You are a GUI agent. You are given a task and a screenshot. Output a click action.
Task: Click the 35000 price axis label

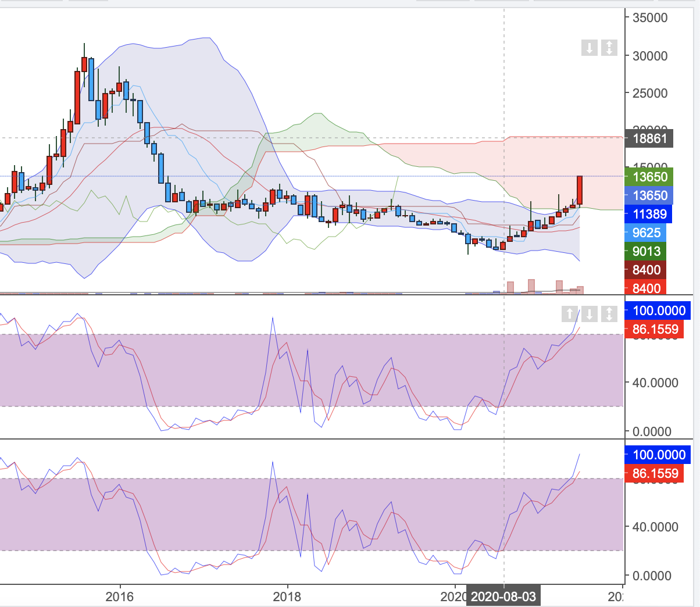click(650, 17)
